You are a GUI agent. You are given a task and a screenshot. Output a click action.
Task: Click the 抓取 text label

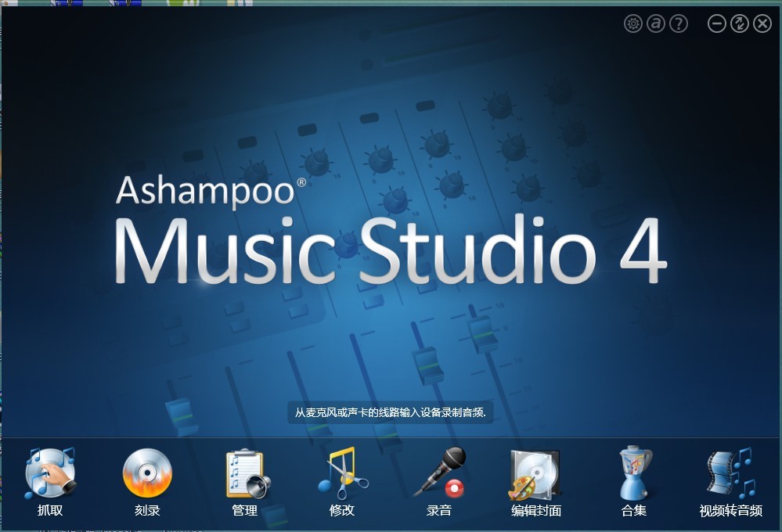(x=50, y=511)
